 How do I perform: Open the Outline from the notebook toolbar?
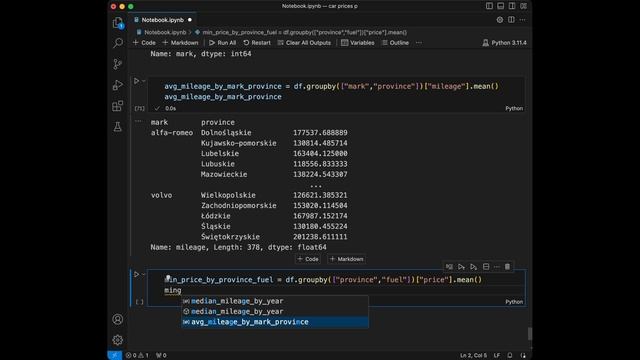click(x=395, y=43)
